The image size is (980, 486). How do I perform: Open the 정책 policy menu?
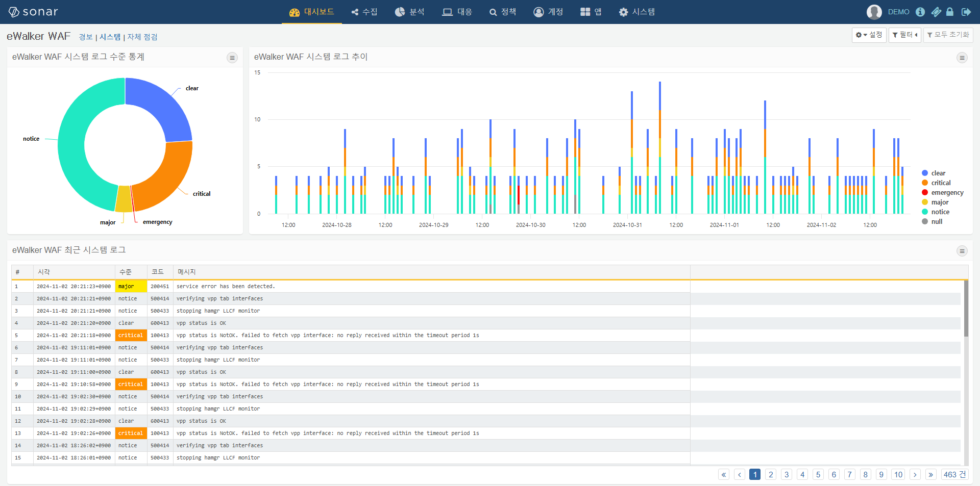(503, 12)
